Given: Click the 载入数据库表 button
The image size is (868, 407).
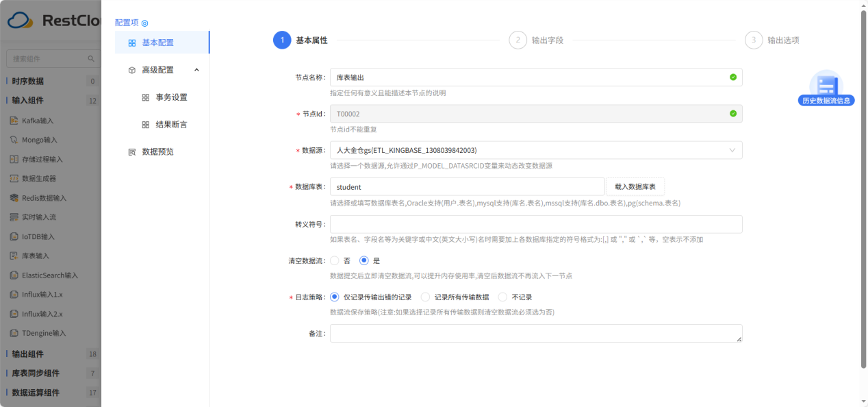Looking at the screenshot, I should (635, 186).
